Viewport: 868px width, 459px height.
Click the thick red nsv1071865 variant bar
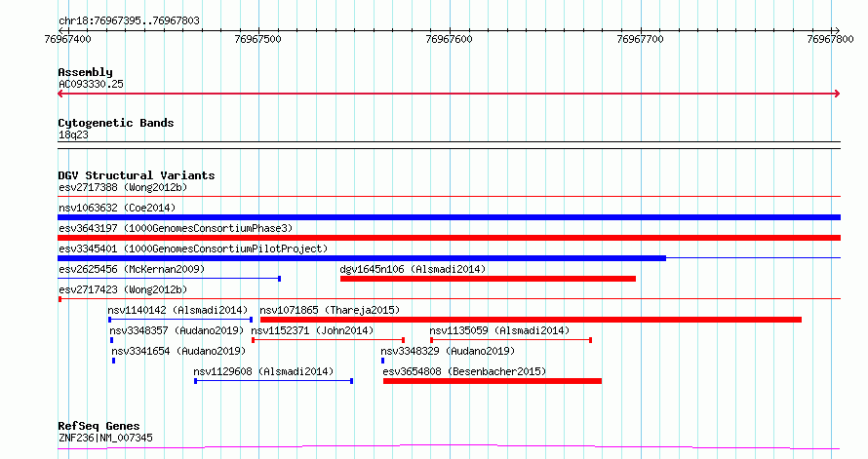pyautogui.click(x=531, y=320)
